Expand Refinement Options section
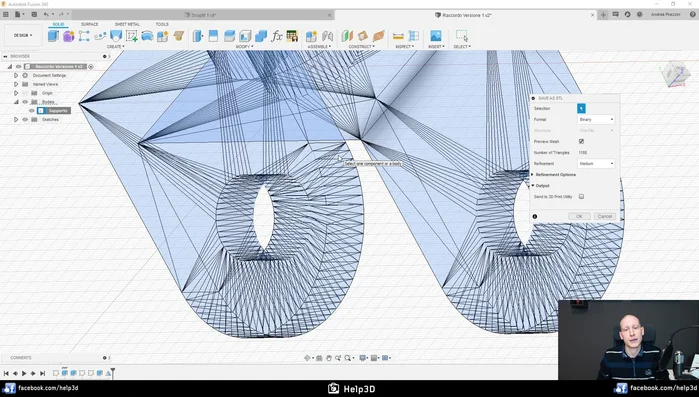 click(533, 175)
